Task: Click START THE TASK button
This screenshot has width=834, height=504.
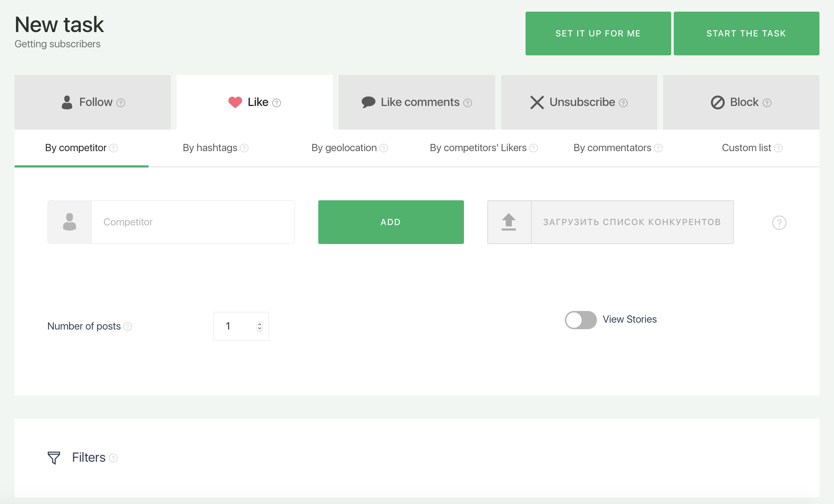Action: [x=746, y=34]
